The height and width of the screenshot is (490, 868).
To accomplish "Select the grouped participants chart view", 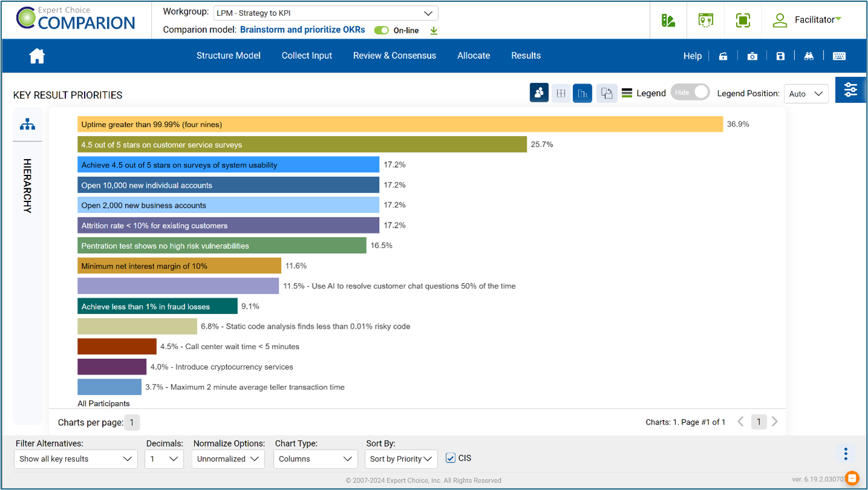I will coord(539,93).
